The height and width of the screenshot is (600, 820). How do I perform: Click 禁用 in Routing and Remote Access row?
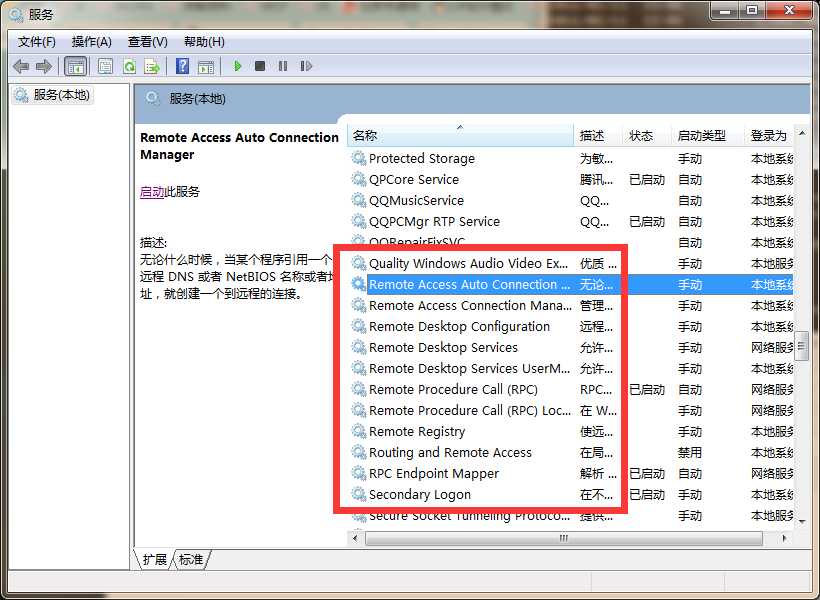(689, 452)
